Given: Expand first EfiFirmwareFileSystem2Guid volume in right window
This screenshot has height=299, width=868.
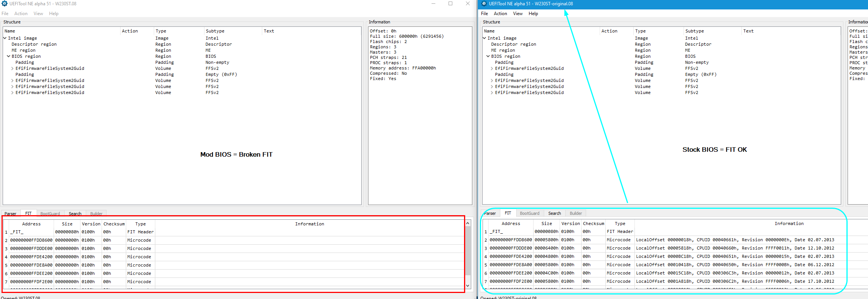Looking at the screenshot, I should tap(492, 68).
